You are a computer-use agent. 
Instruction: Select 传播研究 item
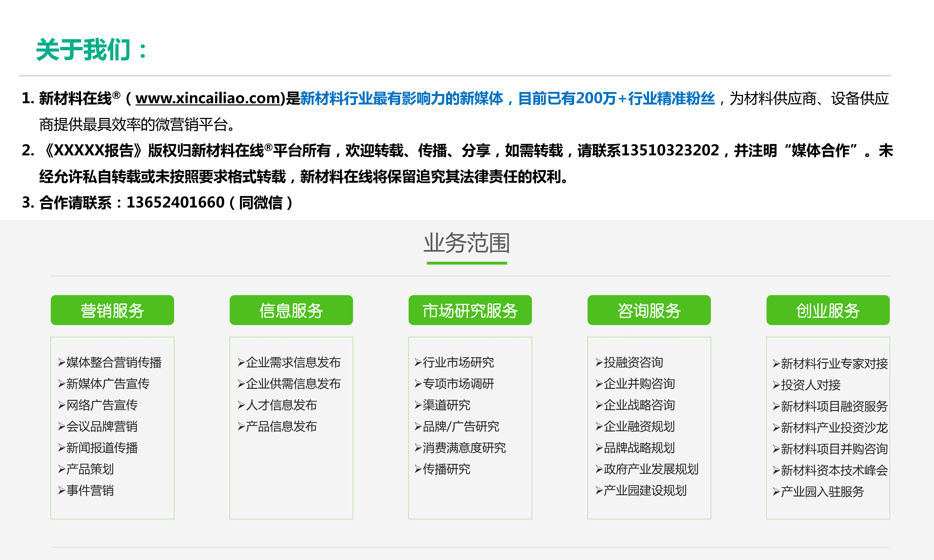click(442, 469)
